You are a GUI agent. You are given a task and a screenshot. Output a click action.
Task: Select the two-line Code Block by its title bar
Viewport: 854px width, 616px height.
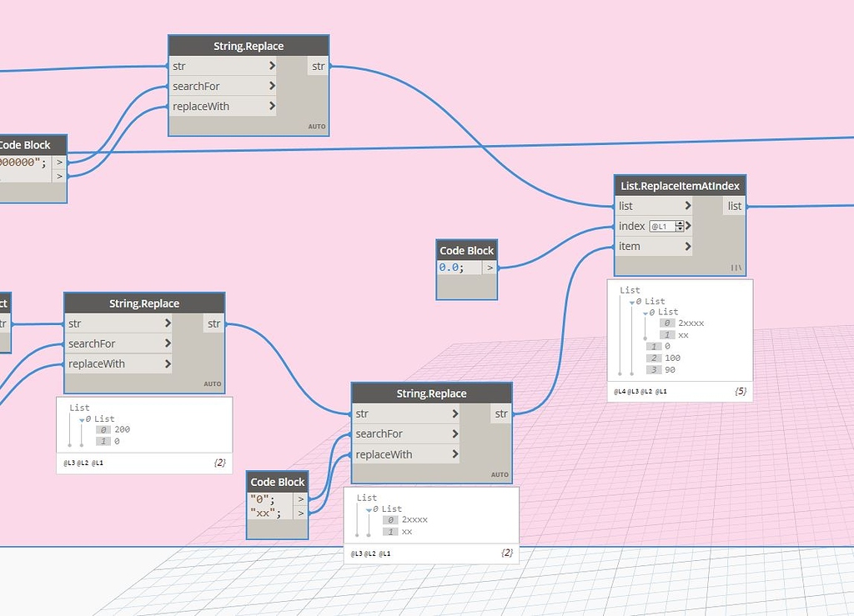pos(276,481)
